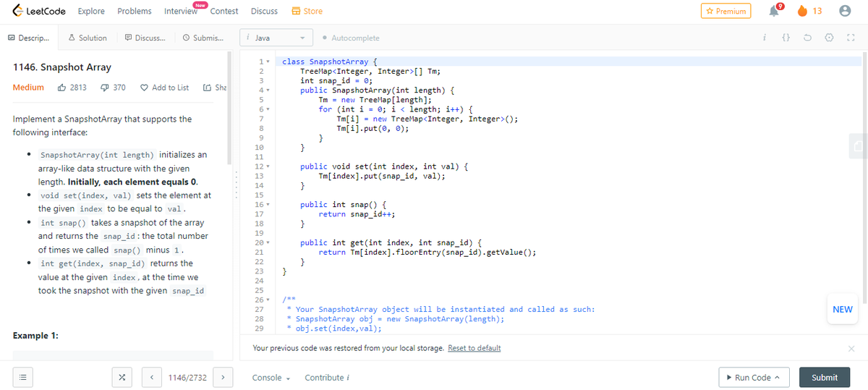The height and width of the screenshot is (390, 868).
Task: Go to previous problem arrow
Action: 151,378
